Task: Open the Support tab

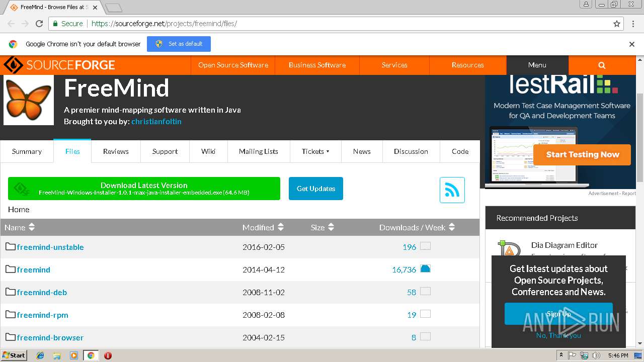Action: (165, 151)
